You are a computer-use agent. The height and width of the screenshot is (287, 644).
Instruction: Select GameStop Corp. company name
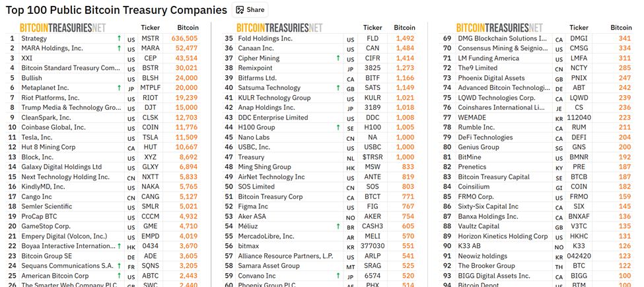pos(46,226)
